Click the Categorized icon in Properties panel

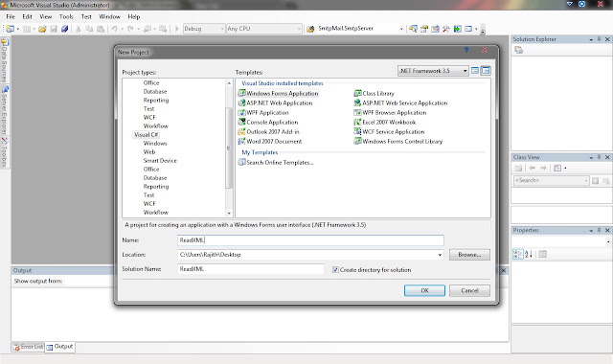click(517, 254)
